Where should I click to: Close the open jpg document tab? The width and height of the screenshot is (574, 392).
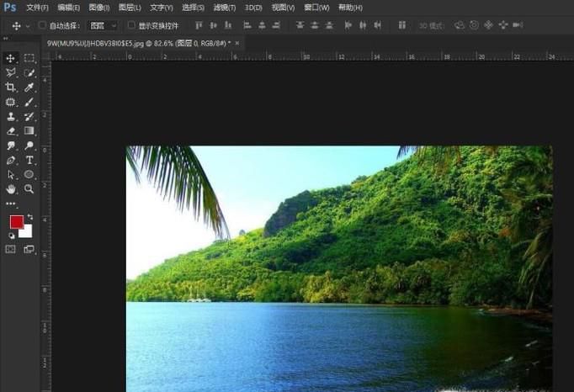pyautogui.click(x=237, y=42)
